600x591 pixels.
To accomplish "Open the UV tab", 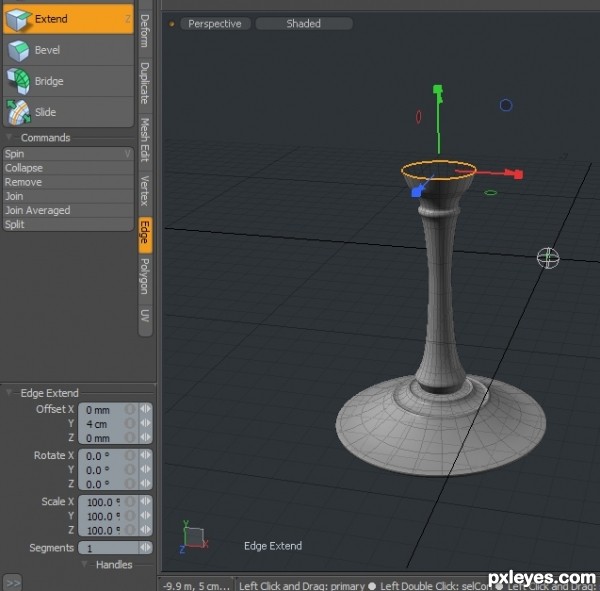I will [x=145, y=315].
